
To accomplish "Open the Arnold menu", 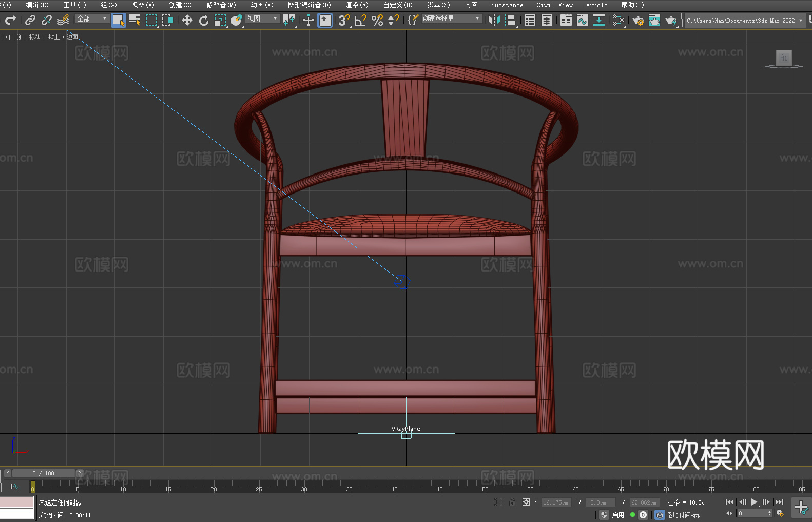I will [x=596, y=5].
